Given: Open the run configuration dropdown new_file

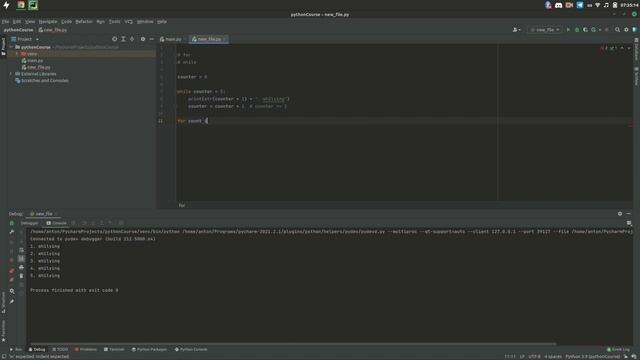Looking at the screenshot, I should point(544,30).
